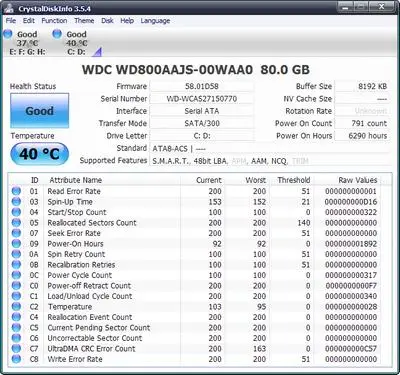The width and height of the screenshot is (400, 375).
Task: Click the CrystalDiskInfo app icon in title bar
Action: coord(9,8)
